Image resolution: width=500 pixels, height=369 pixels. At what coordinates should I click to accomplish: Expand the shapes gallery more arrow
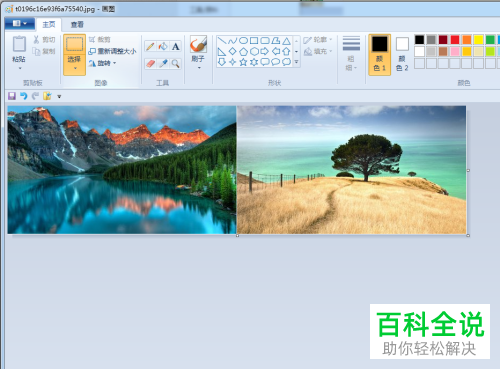[x=296, y=62]
